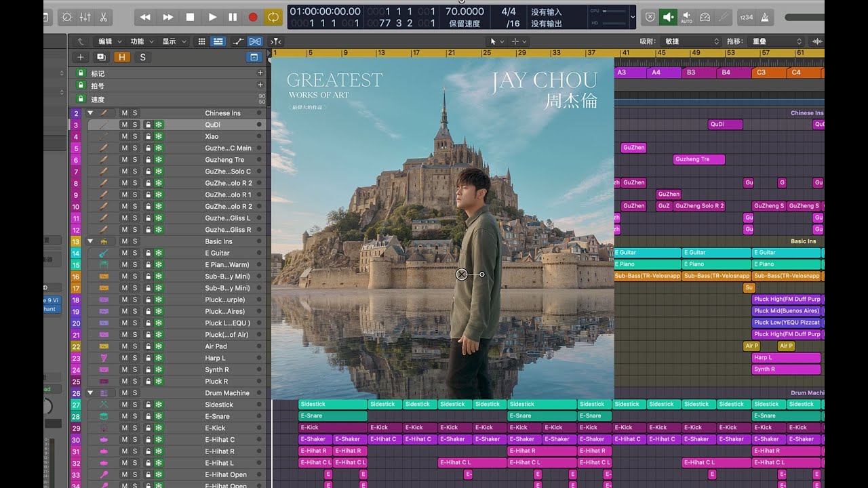Select the A3 arrangement marker
The height and width of the screenshot is (488, 868).
[x=631, y=73]
